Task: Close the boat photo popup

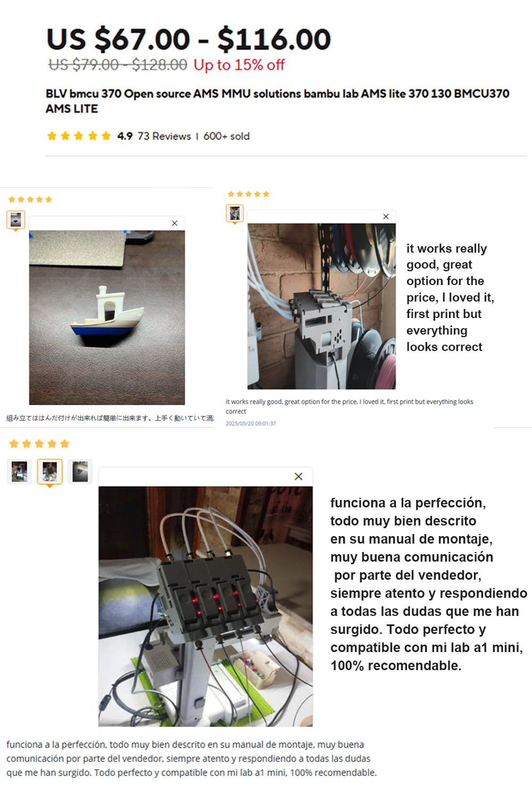Action: [174, 223]
